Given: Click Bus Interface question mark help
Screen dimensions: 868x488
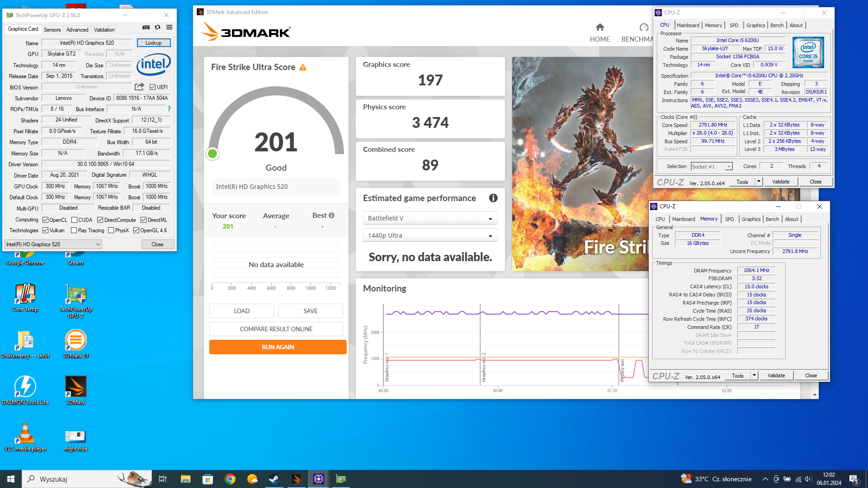Looking at the screenshot, I should click(169, 109).
